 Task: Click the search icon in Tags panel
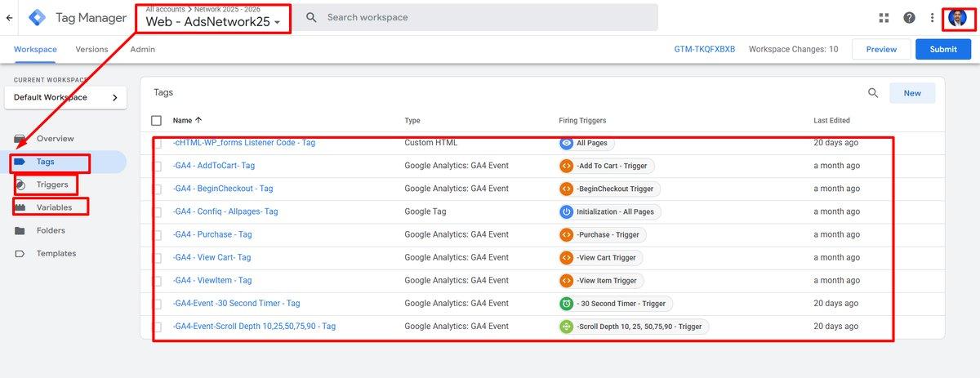(x=873, y=93)
